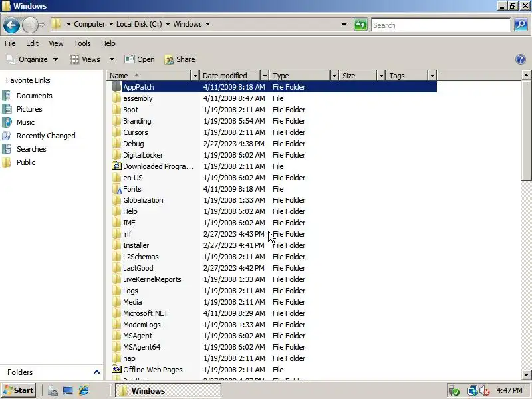Viewport: 532px width, 399px height.
Task: Open the Tools menu
Action: click(x=82, y=43)
